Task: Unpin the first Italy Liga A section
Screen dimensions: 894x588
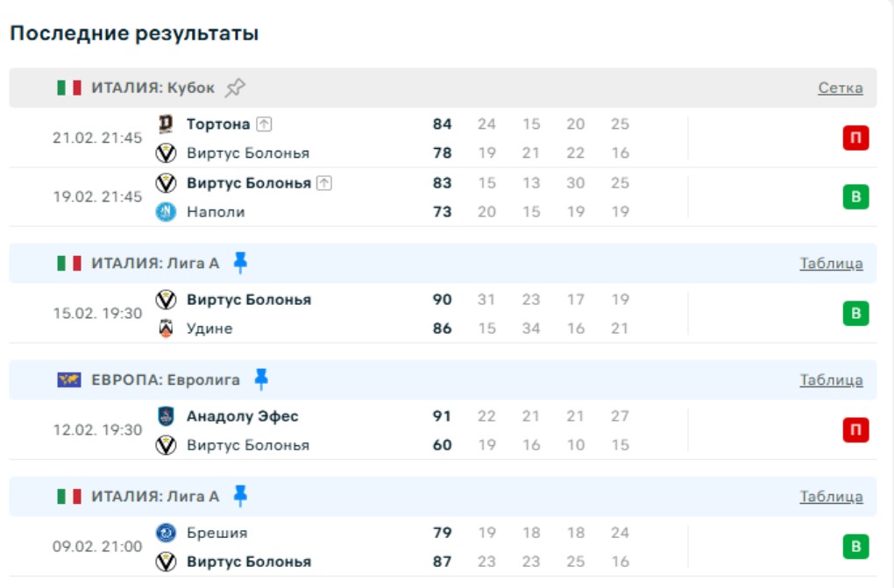Action: (x=241, y=263)
